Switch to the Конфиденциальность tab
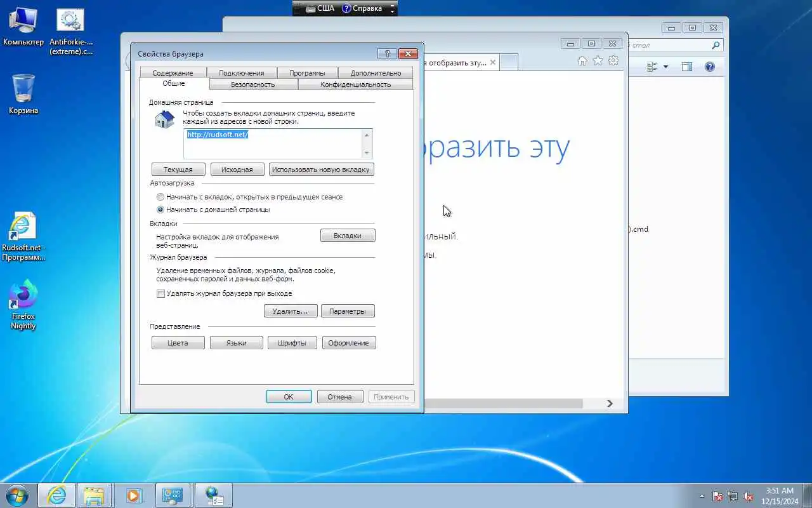The height and width of the screenshot is (508, 812). click(355, 84)
